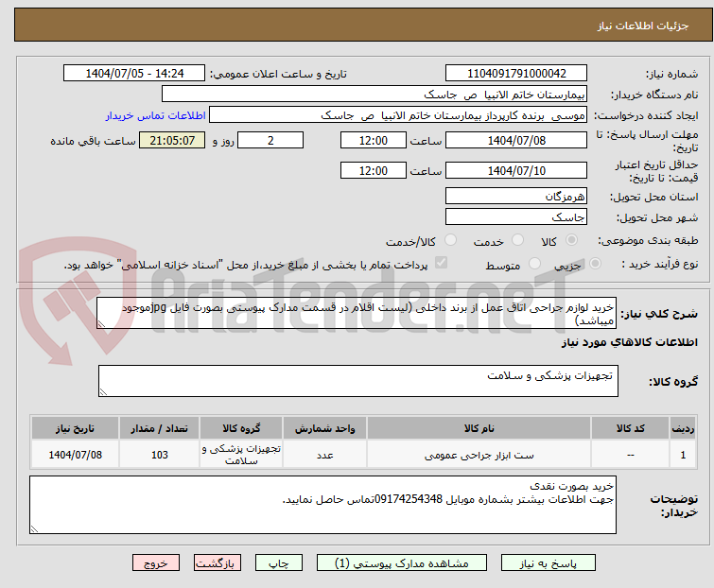The height and width of the screenshot is (588, 714).
Task: Click the گروه کالا text area
Action: pos(358,381)
